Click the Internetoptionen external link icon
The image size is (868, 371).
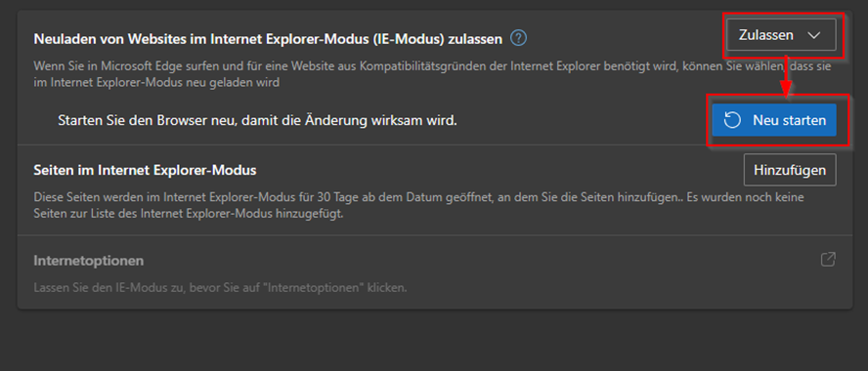coord(828,260)
